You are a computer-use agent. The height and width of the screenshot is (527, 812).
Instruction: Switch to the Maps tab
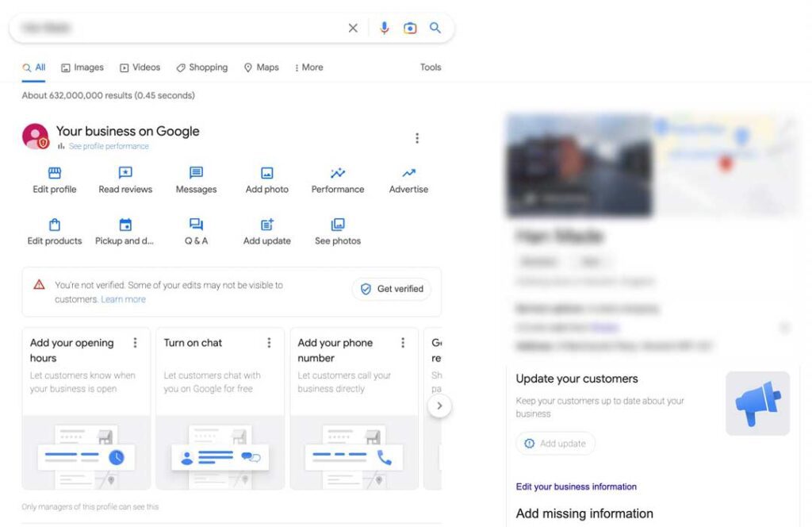pos(262,67)
